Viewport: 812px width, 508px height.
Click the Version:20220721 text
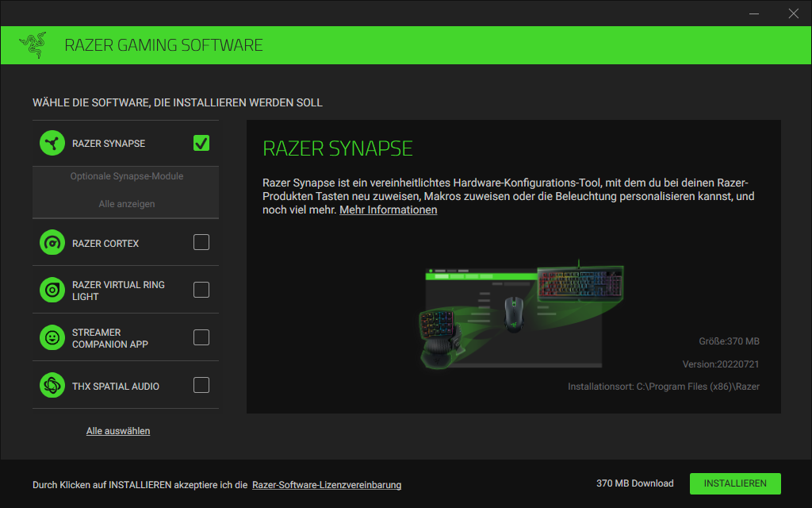[721, 364]
